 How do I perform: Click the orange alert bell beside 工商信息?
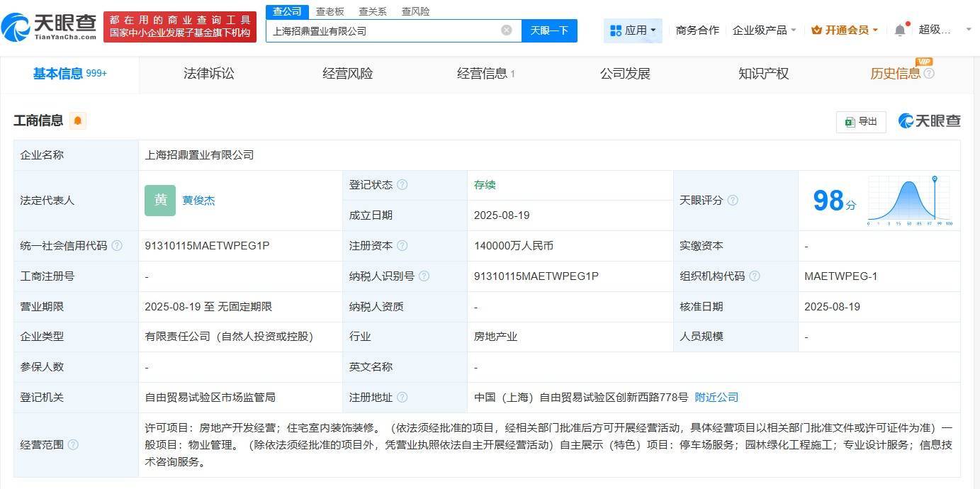click(78, 120)
